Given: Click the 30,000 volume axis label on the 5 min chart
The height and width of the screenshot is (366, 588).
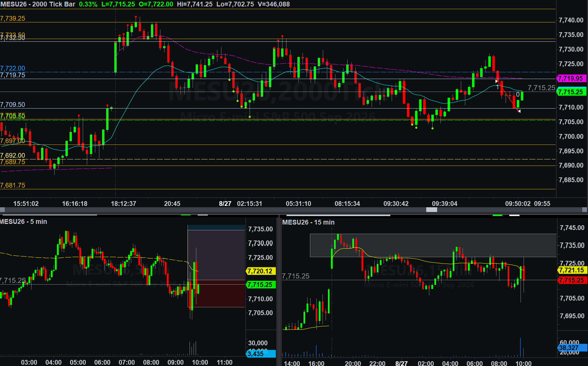Looking at the screenshot, I should 258,343.
